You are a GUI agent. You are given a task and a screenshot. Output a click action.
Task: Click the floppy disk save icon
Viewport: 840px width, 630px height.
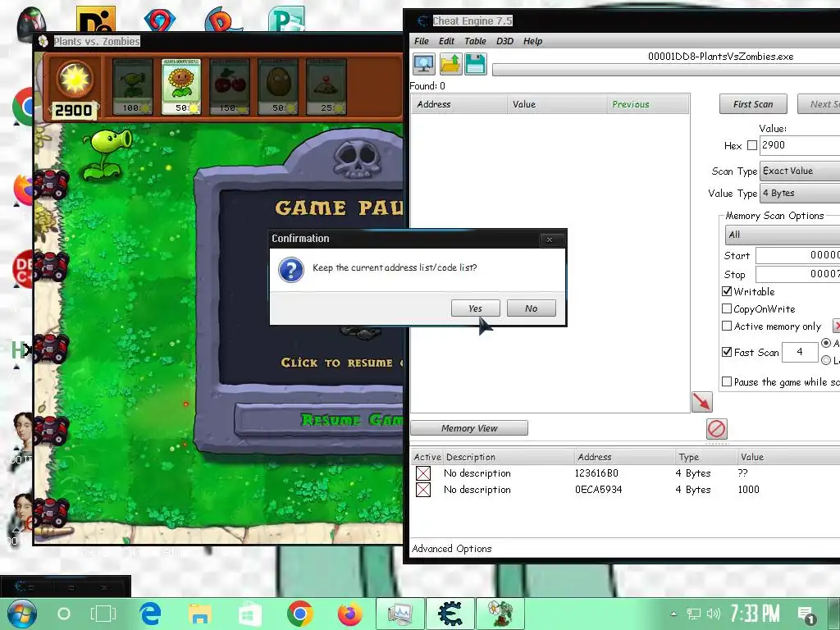coord(476,64)
